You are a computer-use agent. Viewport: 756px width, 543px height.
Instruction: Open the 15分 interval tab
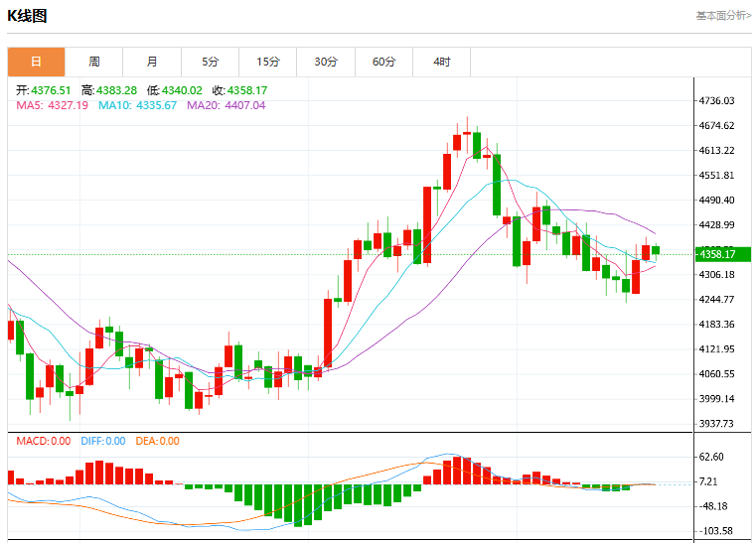click(x=268, y=62)
